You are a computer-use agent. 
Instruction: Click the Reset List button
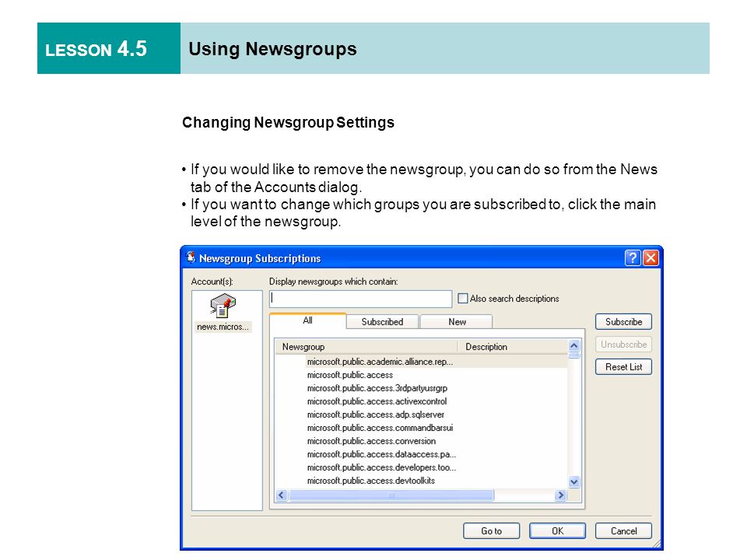click(x=623, y=367)
